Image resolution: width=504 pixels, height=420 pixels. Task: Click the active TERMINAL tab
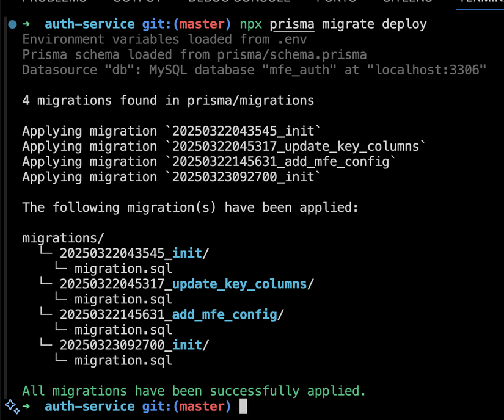click(483, 2)
